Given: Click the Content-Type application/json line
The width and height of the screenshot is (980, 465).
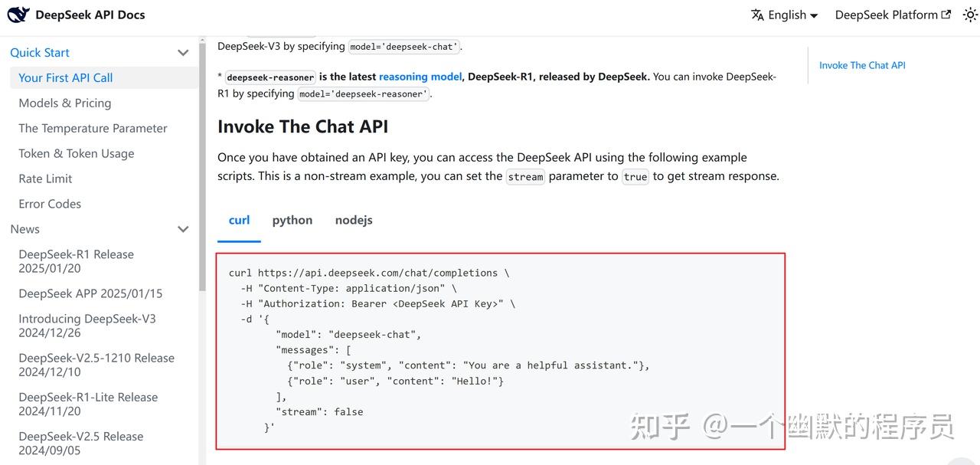Looking at the screenshot, I should point(348,288).
